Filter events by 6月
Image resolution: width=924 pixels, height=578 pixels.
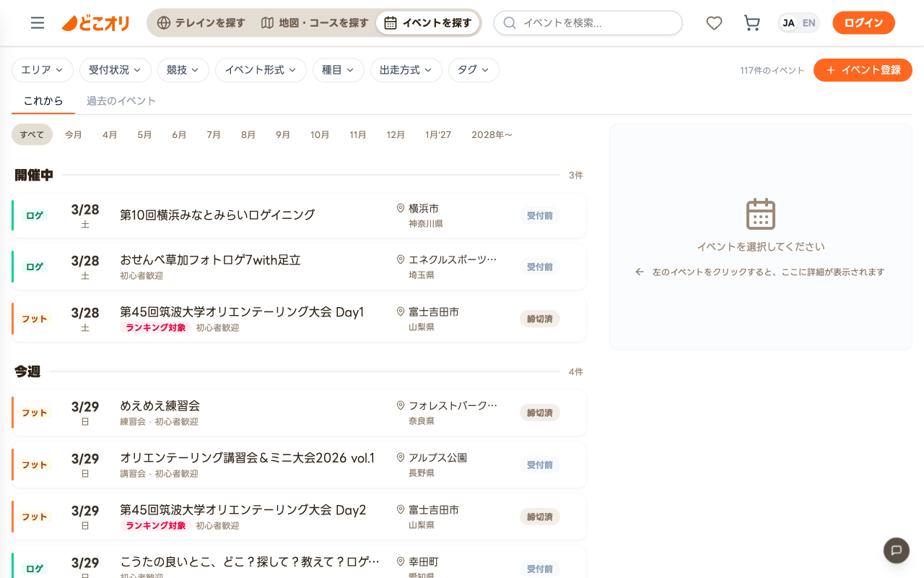point(179,134)
